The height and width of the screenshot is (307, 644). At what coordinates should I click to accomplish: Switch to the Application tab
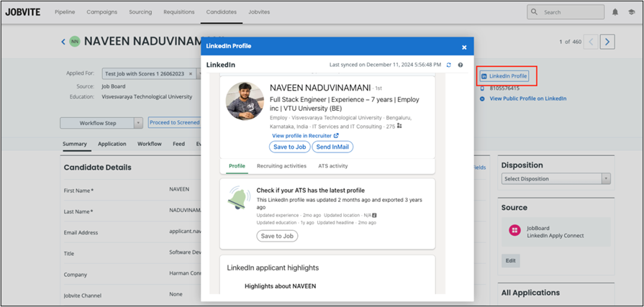point(112,144)
